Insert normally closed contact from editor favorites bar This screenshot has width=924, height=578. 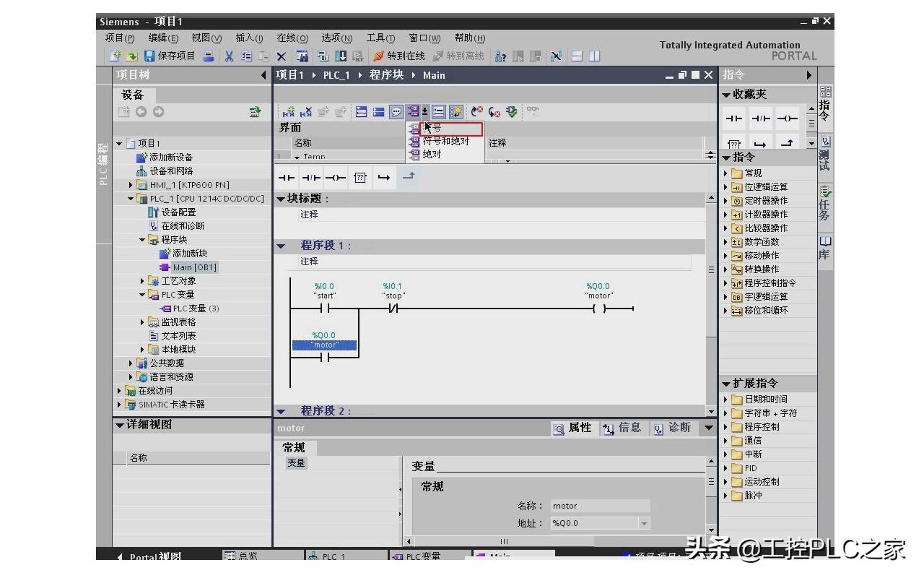click(x=311, y=178)
